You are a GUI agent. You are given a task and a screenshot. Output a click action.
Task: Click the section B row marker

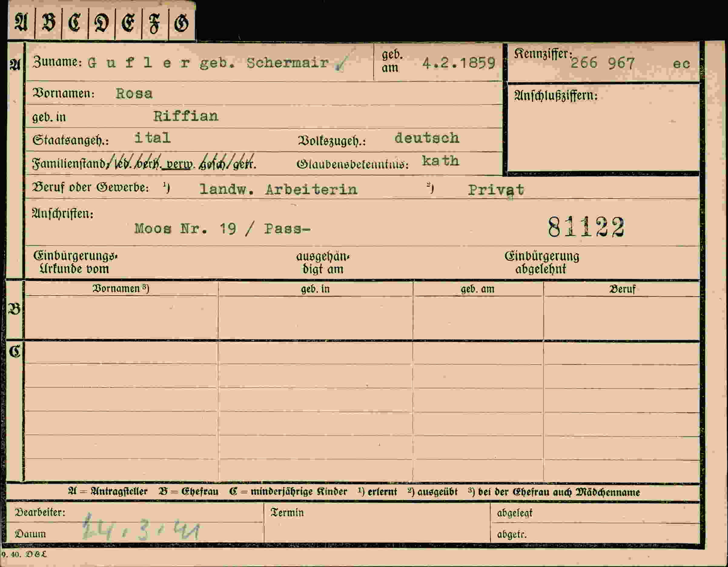point(15,309)
